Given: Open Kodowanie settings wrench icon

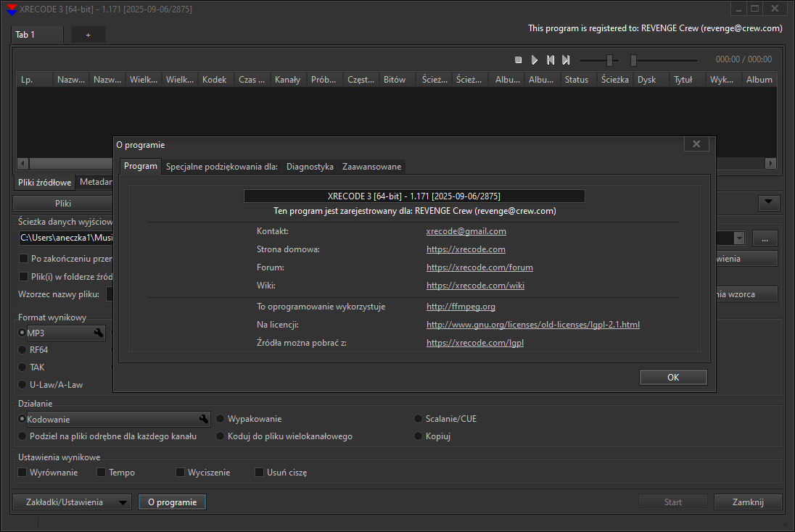Looking at the screenshot, I should coord(203,419).
